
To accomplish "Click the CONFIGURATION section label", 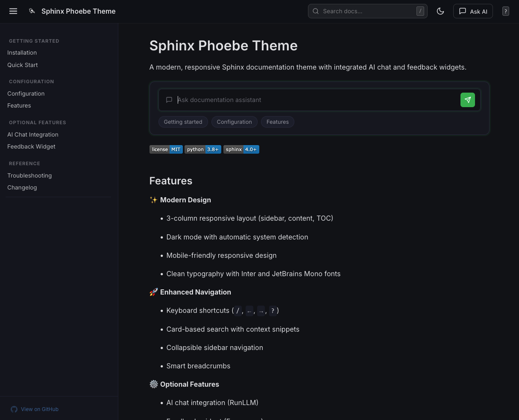I will click(x=32, y=82).
